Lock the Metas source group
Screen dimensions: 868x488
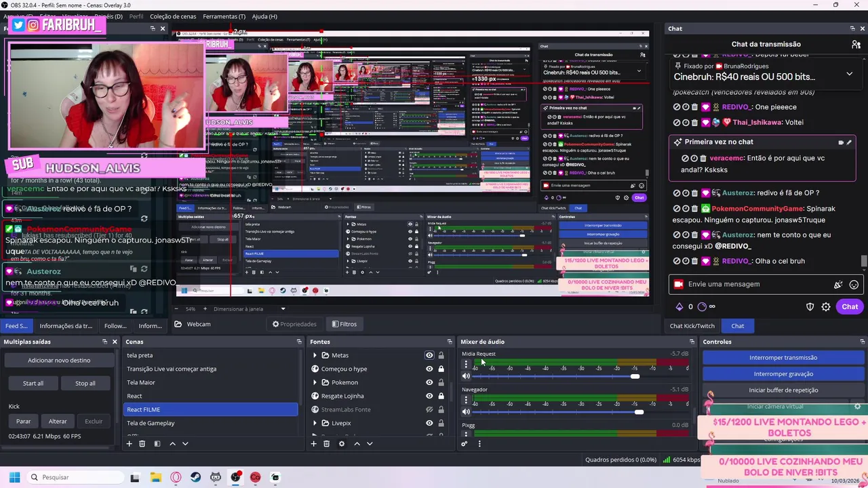coord(441,355)
